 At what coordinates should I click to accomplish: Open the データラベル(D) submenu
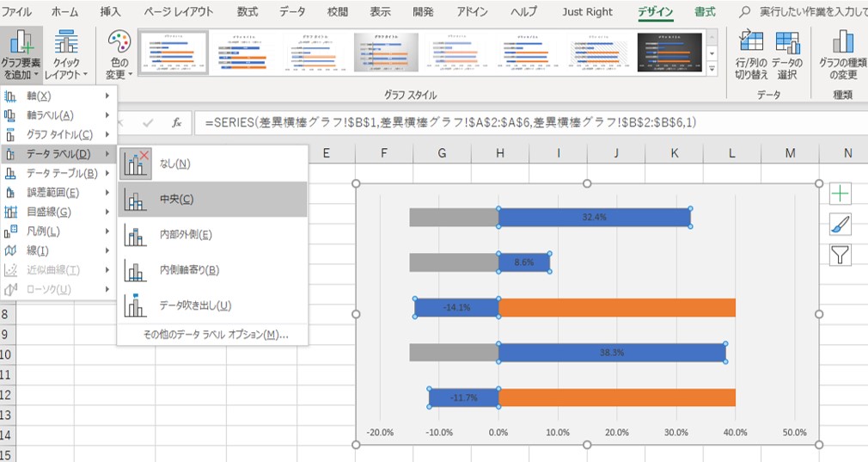point(58,154)
